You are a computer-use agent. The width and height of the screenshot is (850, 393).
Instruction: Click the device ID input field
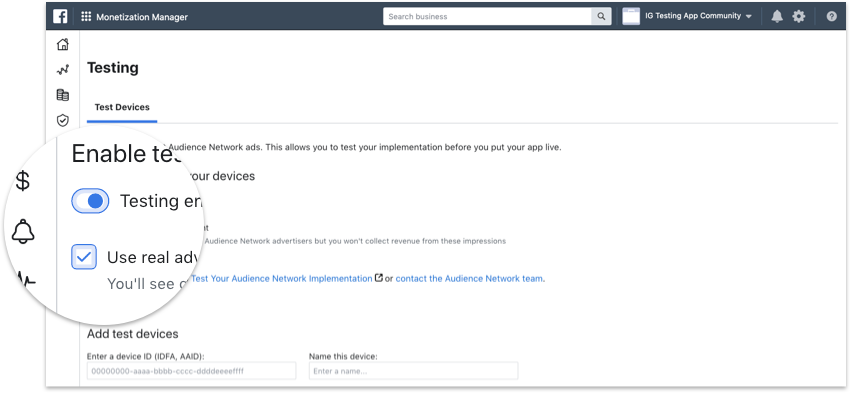(191, 371)
